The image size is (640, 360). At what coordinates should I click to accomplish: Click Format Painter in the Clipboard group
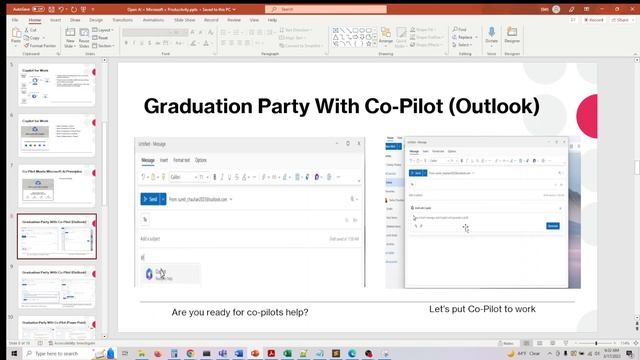tap(40, 46)
